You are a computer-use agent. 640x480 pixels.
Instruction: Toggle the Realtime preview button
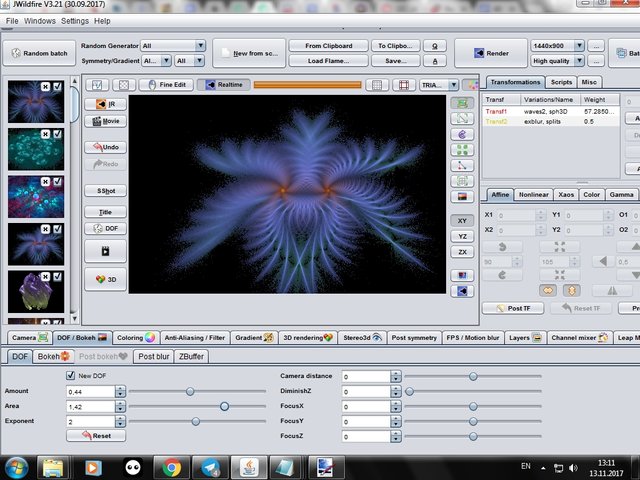click(x=223, y=86)
